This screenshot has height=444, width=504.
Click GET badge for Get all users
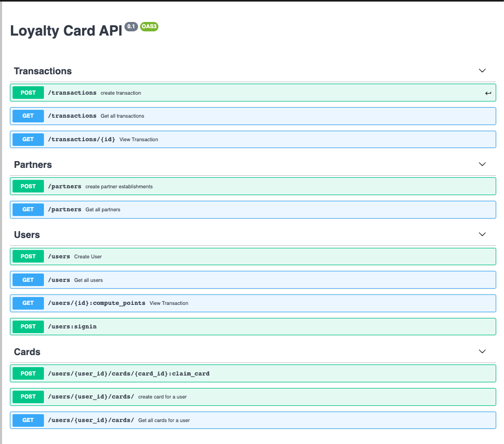[x=28, y=280]
